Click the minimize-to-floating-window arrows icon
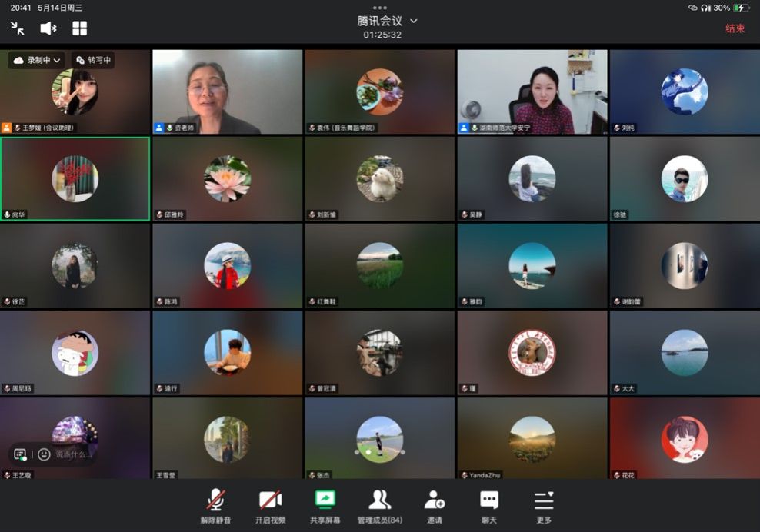 tap(18, 28)
